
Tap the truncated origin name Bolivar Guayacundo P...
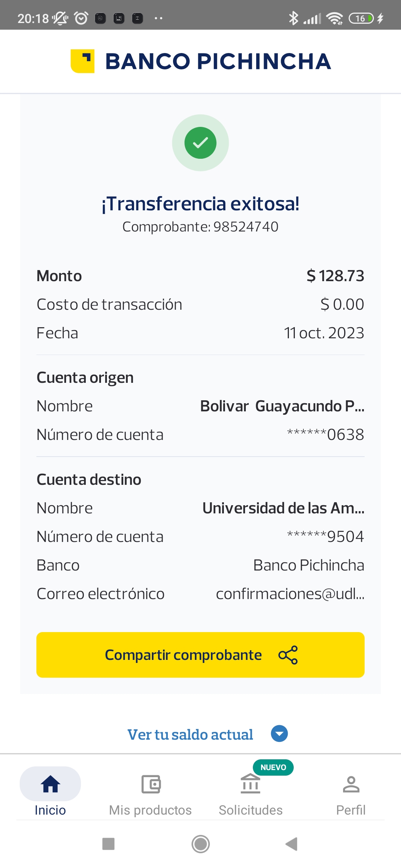[282, 406]
